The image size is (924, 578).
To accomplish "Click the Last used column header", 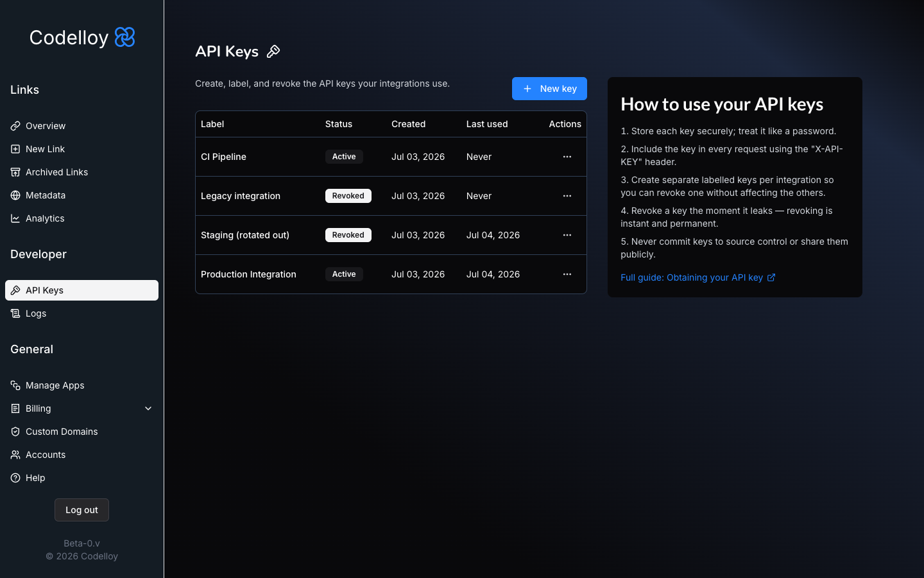I will point(487,124).
